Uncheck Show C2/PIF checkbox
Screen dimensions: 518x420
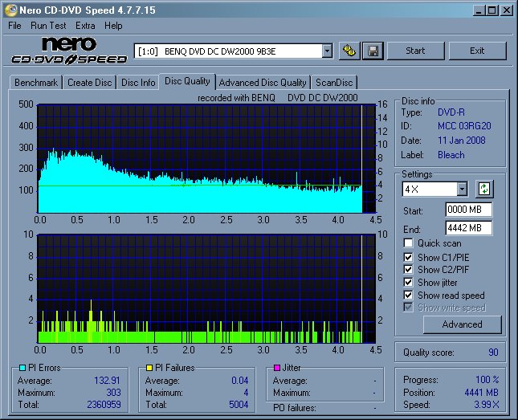(x=408, y=269)
